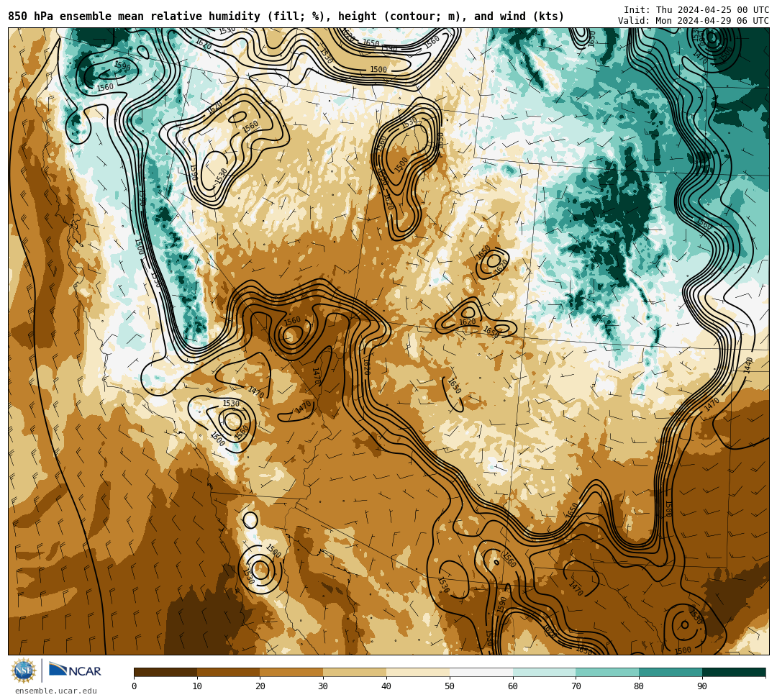The image size is (777, 700).
Task: Select the 30-40% tan colorbar segment
Action: tap(355, 672)
